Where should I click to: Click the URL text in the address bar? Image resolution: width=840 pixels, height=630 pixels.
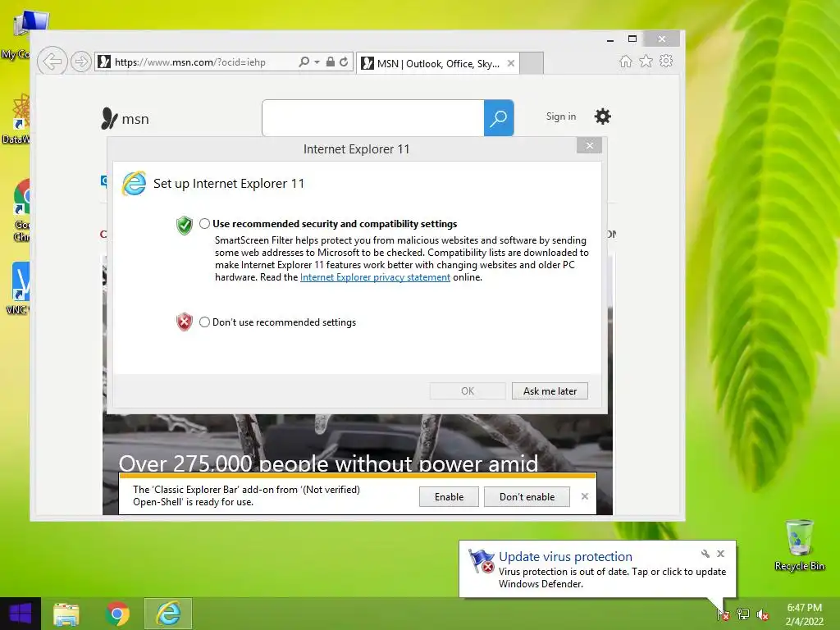(190, 62)
